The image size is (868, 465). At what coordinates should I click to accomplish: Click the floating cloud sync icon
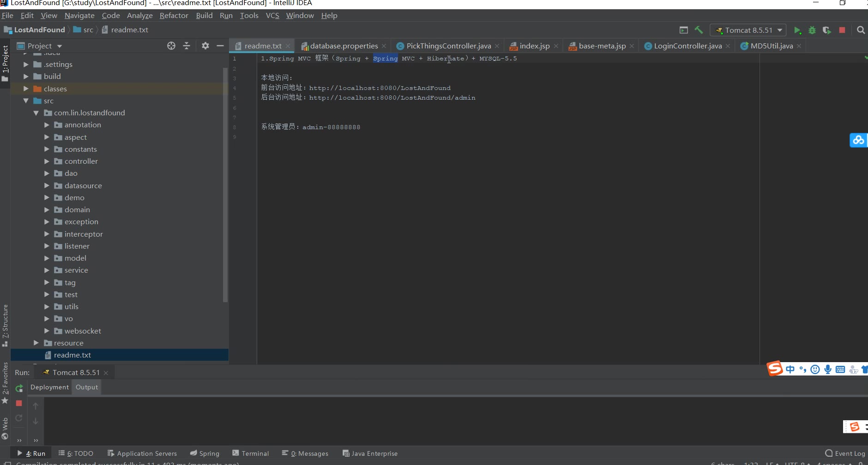[858, 140]
